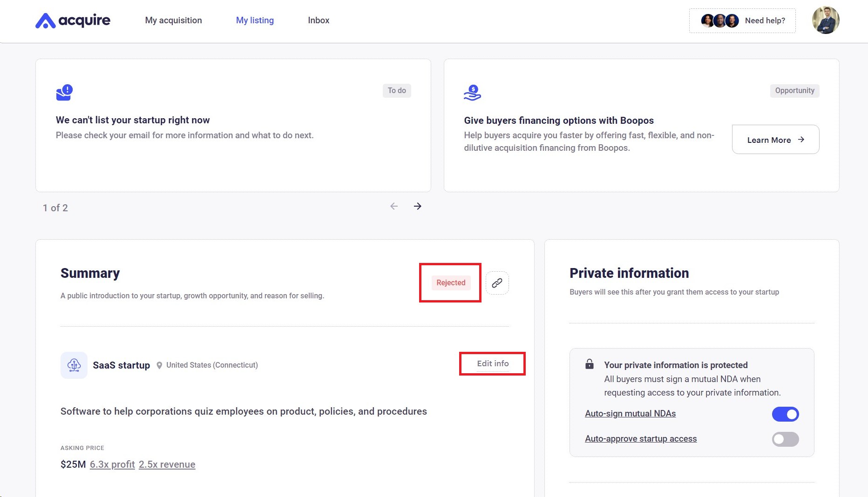The height and width of the screenshot is (497, 868).
Task: Open the 2.5x revenue link
Action: point(167,464)
